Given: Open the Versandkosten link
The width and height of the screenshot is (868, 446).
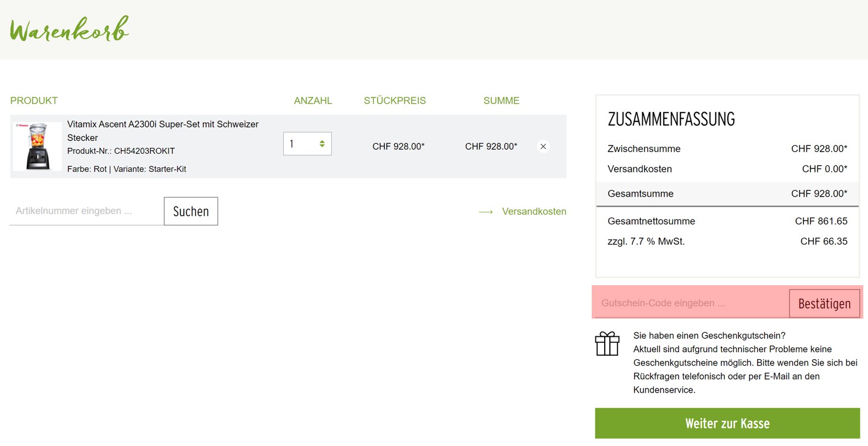Looking at the screenshot, I should coord(534,211).
